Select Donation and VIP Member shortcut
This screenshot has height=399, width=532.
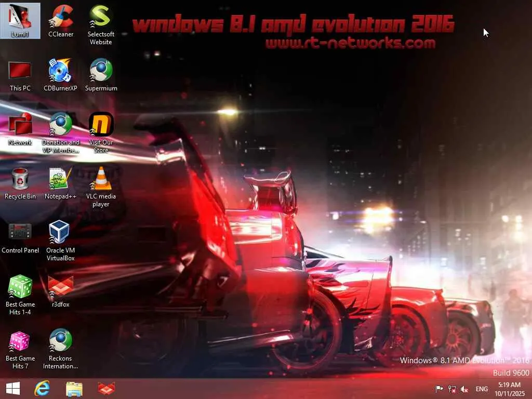point(60,133)
